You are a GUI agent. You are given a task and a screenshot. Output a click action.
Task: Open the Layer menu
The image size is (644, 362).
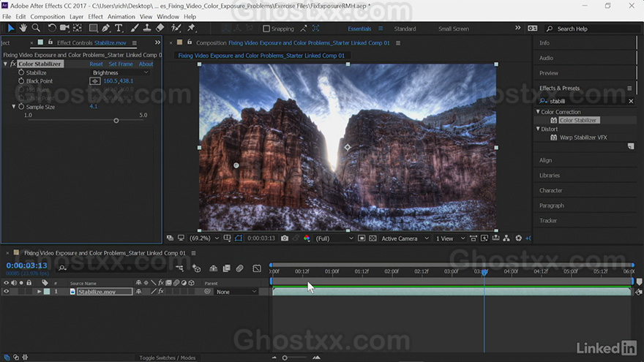coord(76,17)
